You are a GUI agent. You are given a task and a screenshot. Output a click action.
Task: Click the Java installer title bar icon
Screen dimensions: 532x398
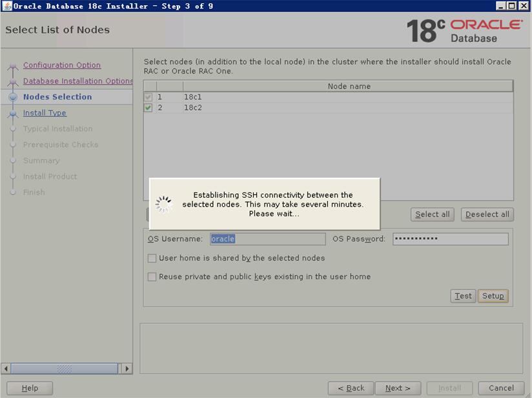pyautogui.click(x=7, y=6)
